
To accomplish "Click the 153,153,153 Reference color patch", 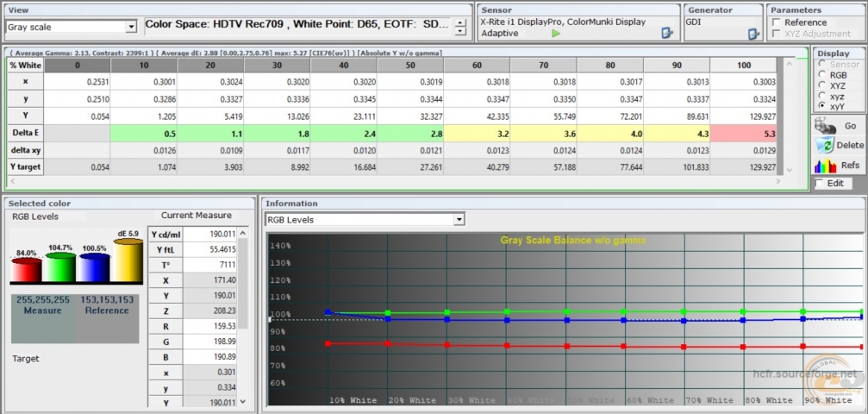I will click(x=108, y=318).
